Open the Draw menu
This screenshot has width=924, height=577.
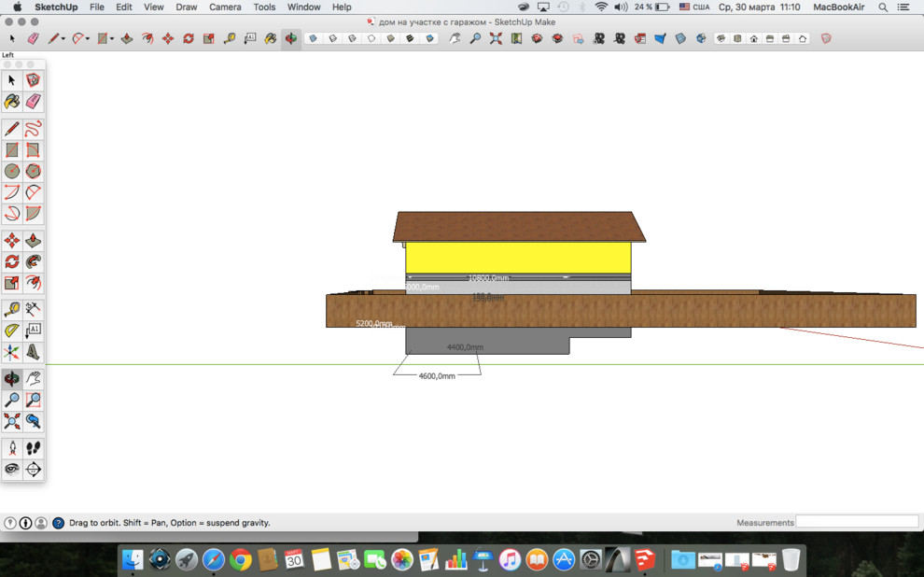pyautogui.click(x=187, y=7)
